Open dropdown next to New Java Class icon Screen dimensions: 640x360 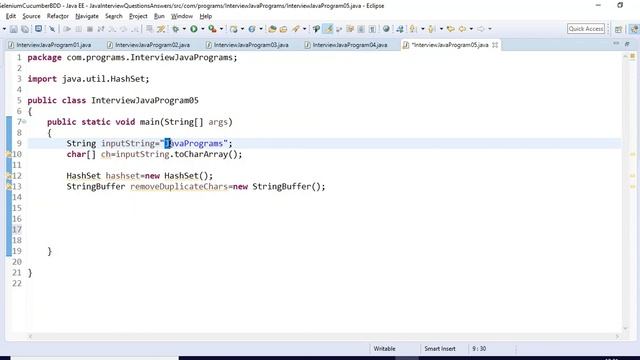[x=261, y=29]
